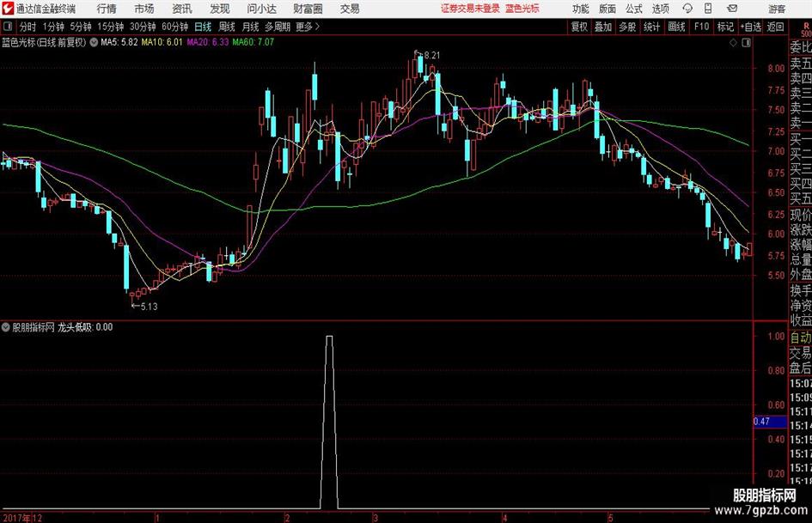Click the MA20: 6.33 label

click(208, 42)
